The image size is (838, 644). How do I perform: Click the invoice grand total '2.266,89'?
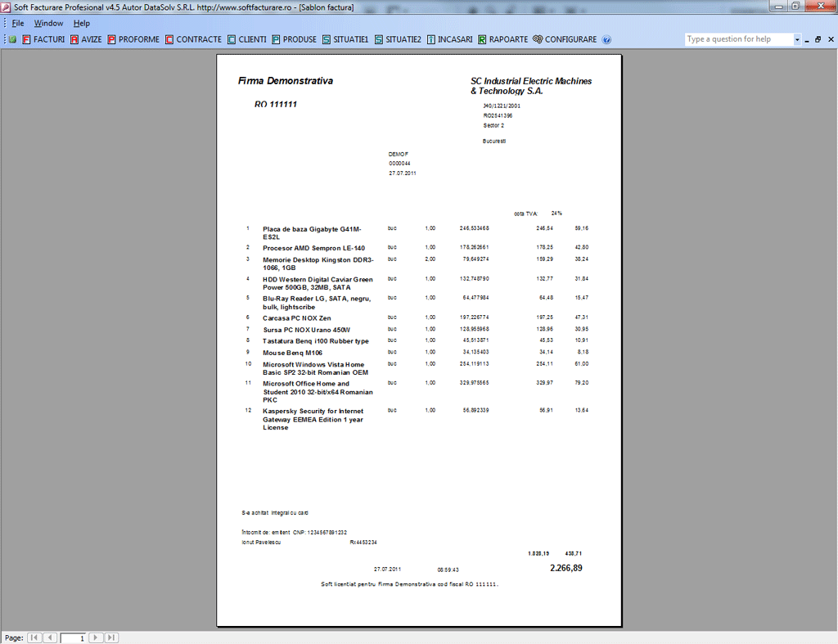pos(566,568)
